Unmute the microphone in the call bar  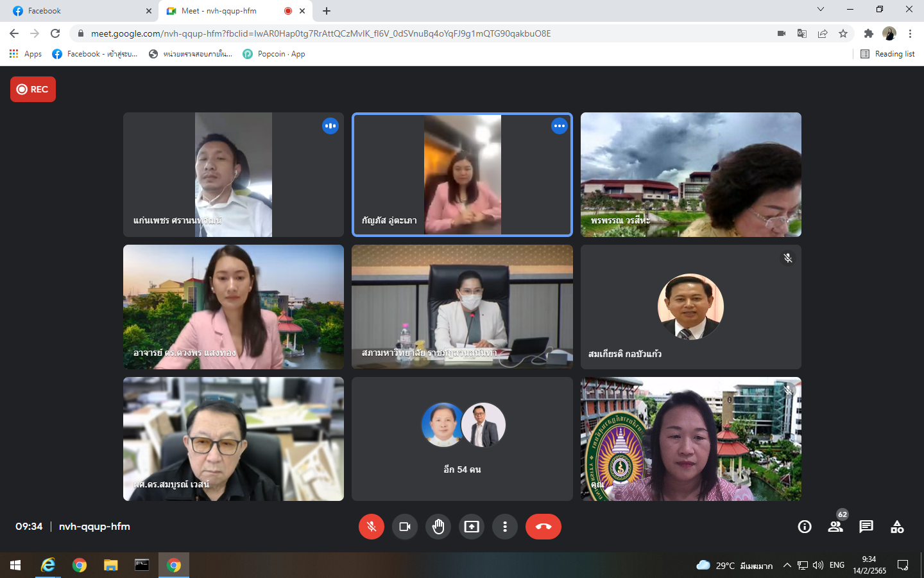[x=371, y=527]
